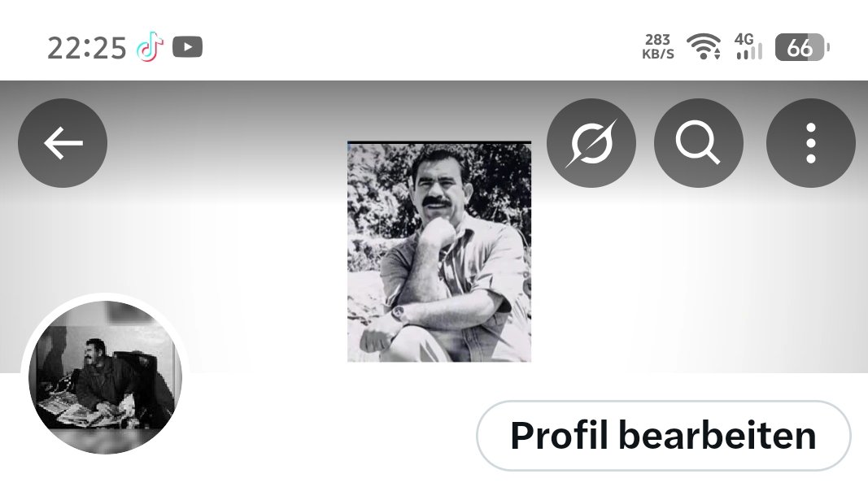Tap the battery indicator showing 66
The image size is (868, 500).
pos(802,47)
